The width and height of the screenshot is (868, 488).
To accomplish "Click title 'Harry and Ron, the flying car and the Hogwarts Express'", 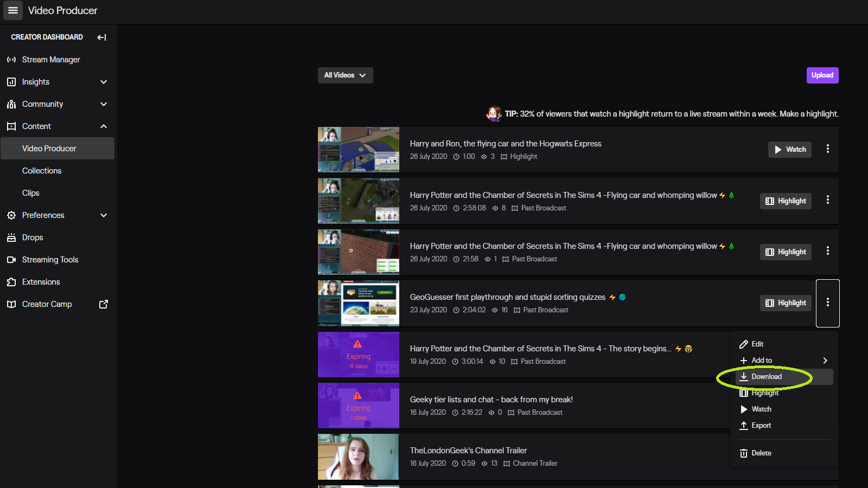I will (506, 144).
